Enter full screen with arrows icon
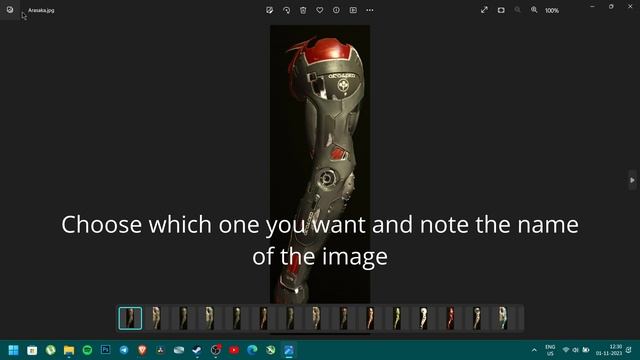Image resolution: width=640 pixels, height=360 pixels. [484, 10]
